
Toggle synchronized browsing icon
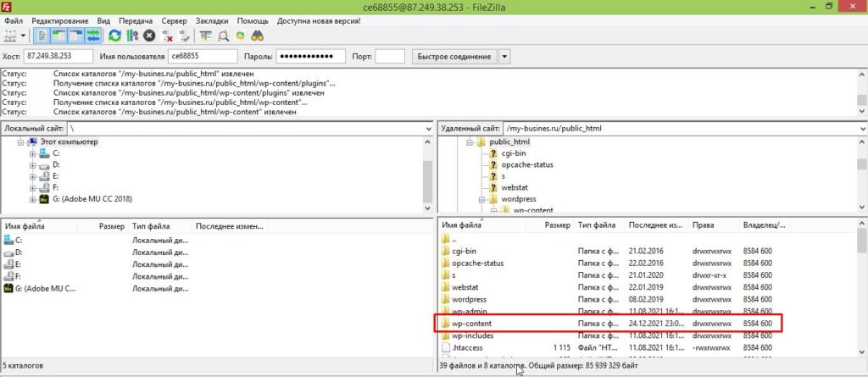[x=240, y=36]
